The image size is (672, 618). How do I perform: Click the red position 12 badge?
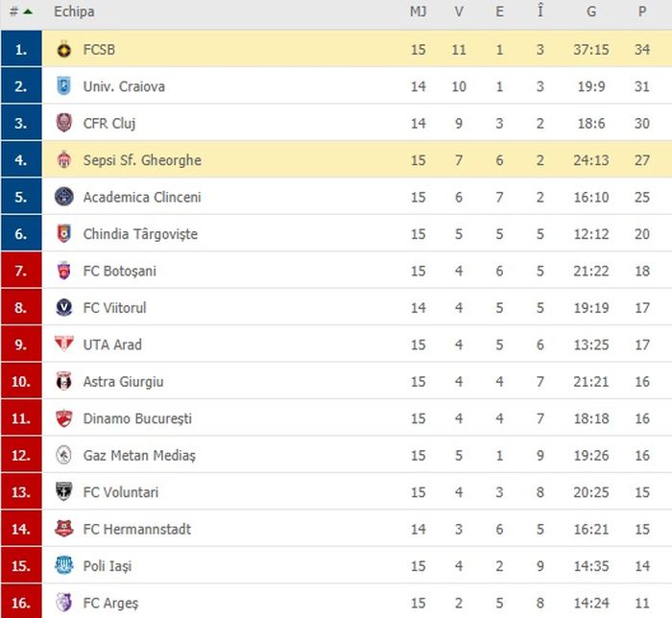point(21,456)
